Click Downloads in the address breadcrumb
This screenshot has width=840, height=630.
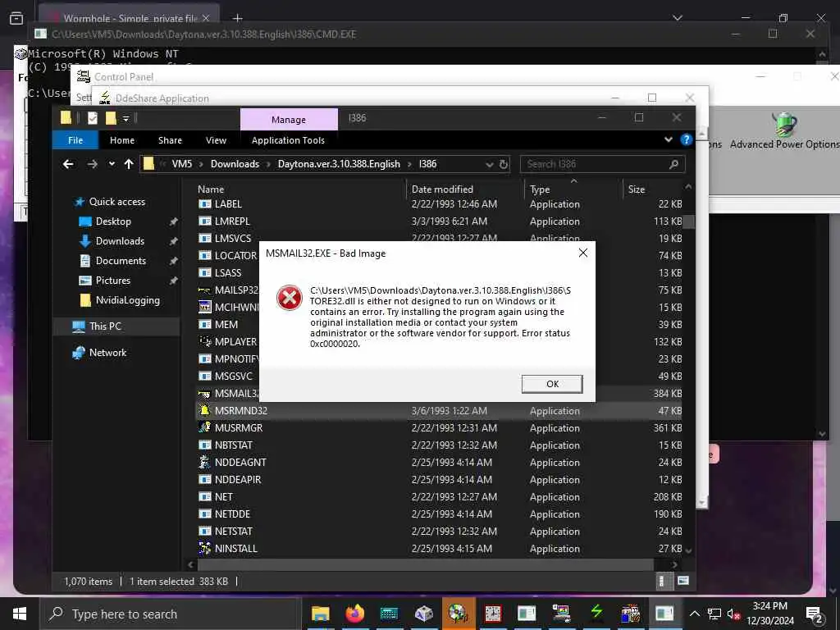(235, 164)
